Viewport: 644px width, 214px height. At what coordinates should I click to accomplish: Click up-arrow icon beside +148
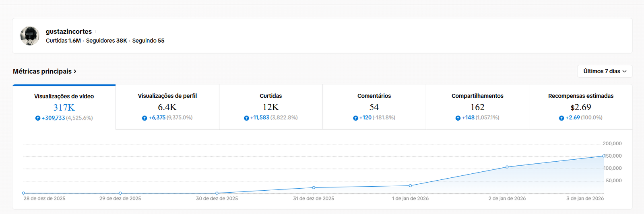[458, 118]
